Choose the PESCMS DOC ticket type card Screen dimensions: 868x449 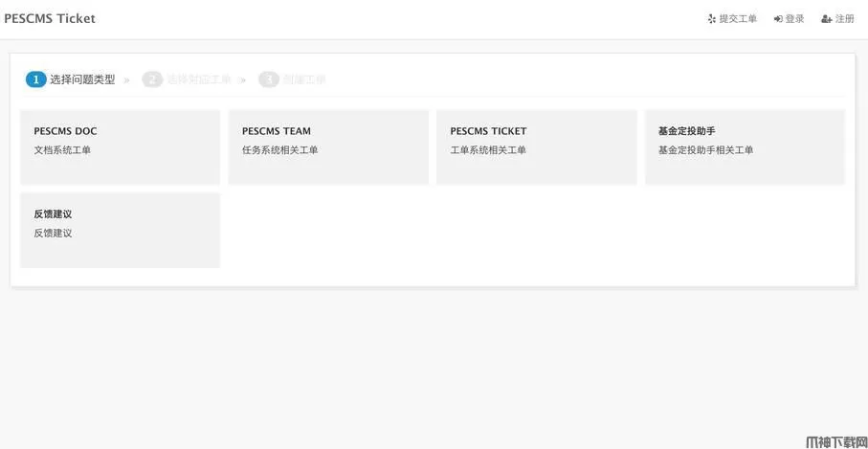pos(121,147)
